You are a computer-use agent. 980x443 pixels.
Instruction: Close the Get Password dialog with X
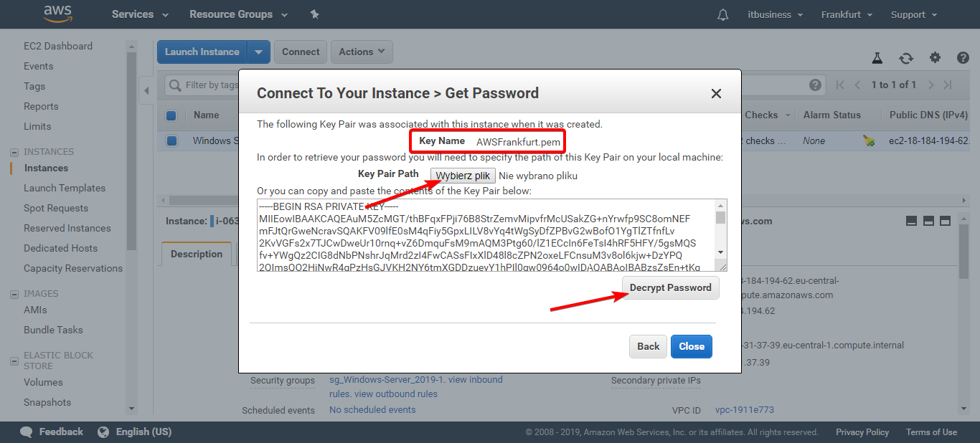pyautogui.click(x=716, y=93)
